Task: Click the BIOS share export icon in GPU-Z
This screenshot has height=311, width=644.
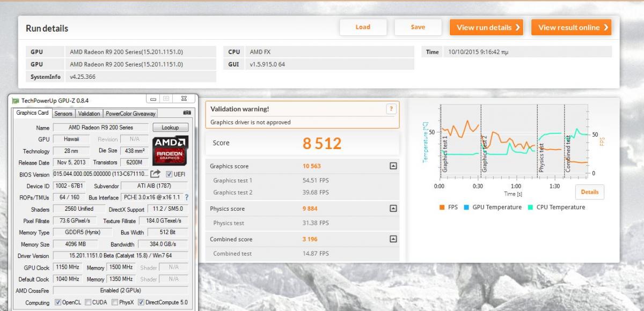Action: click(x=155, y=174)
